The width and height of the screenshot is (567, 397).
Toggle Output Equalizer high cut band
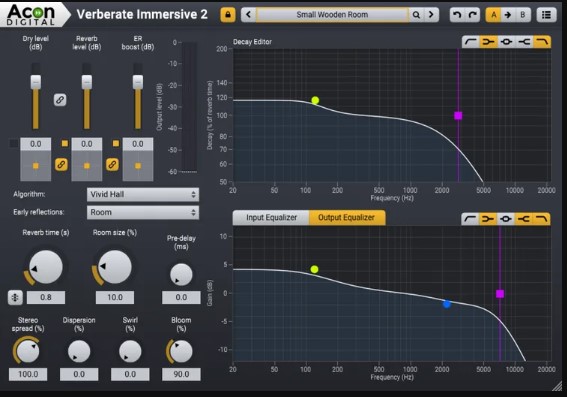click(x=541, y=219)
